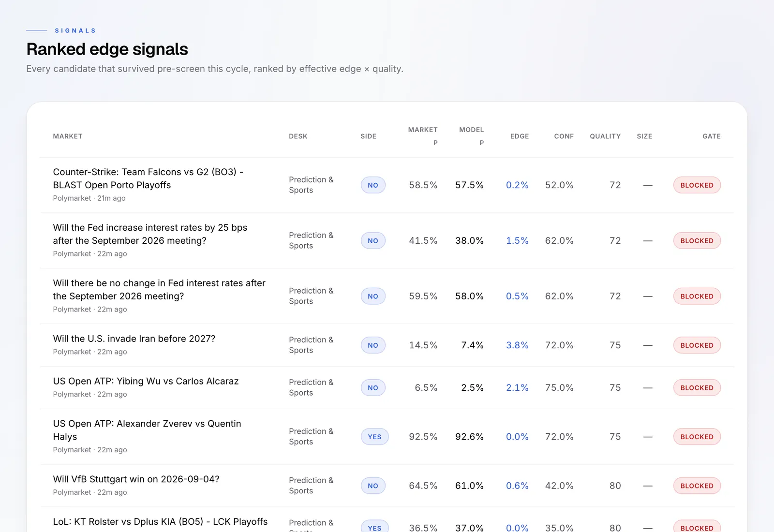Open the LoL KT Rolster vs Dplus KIA market
Viewport: 774px width, 532px height.
coord(160,522)
